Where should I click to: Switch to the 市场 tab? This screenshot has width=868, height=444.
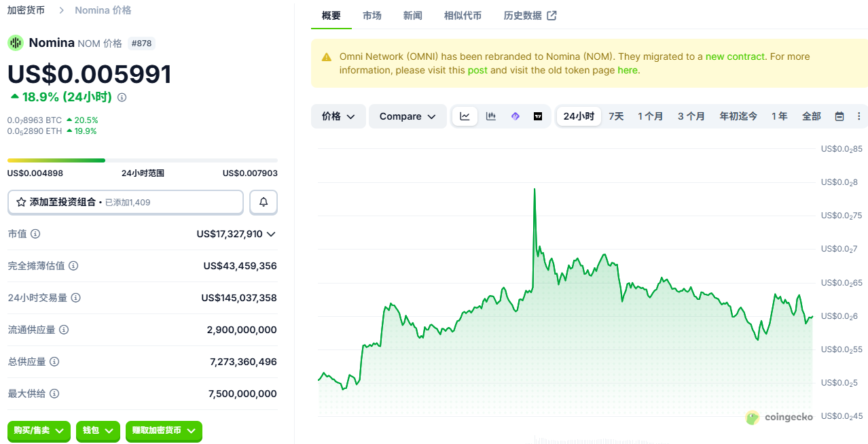(372, 16)
